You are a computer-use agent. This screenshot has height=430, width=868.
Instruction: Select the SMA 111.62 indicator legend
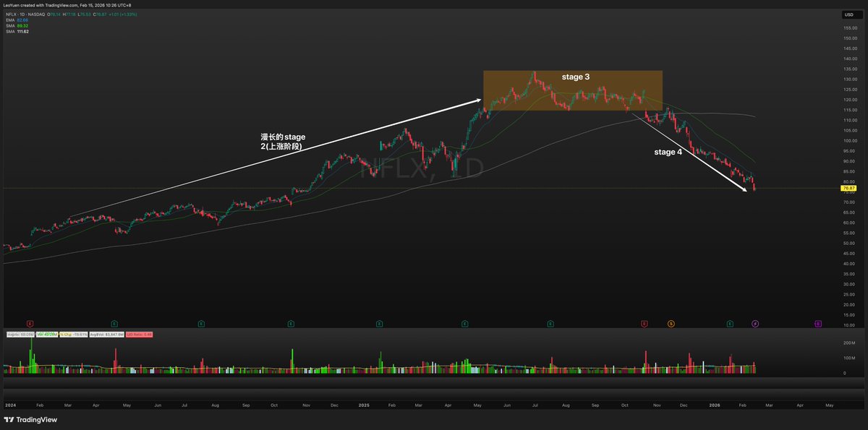click(17, 30)
